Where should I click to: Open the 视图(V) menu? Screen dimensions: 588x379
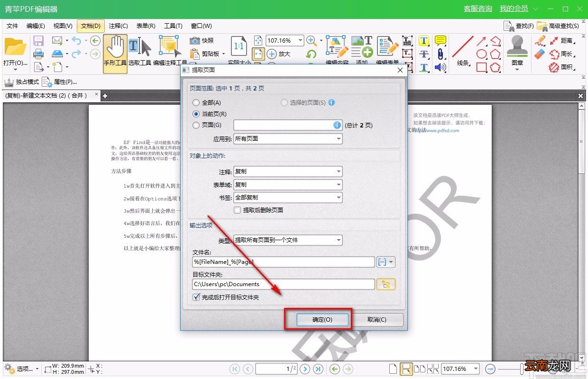point(63,26)
